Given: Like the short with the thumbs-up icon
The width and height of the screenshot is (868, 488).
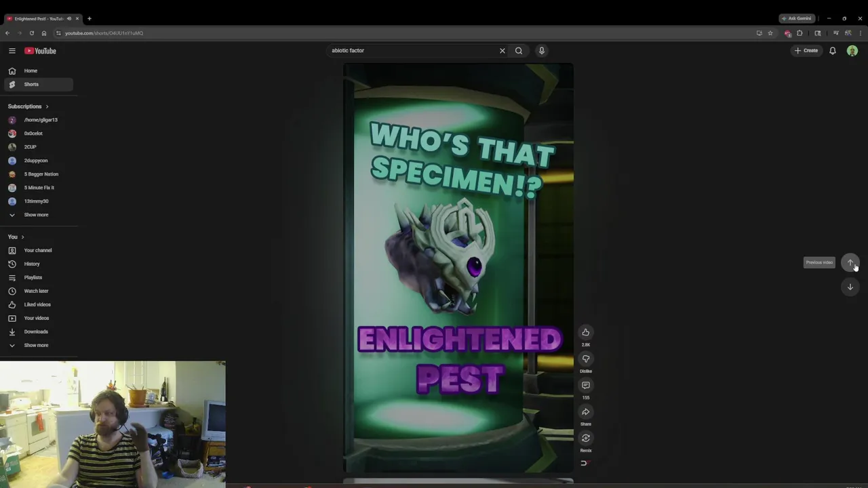Looking at the screenshot, I should point(586,332).
